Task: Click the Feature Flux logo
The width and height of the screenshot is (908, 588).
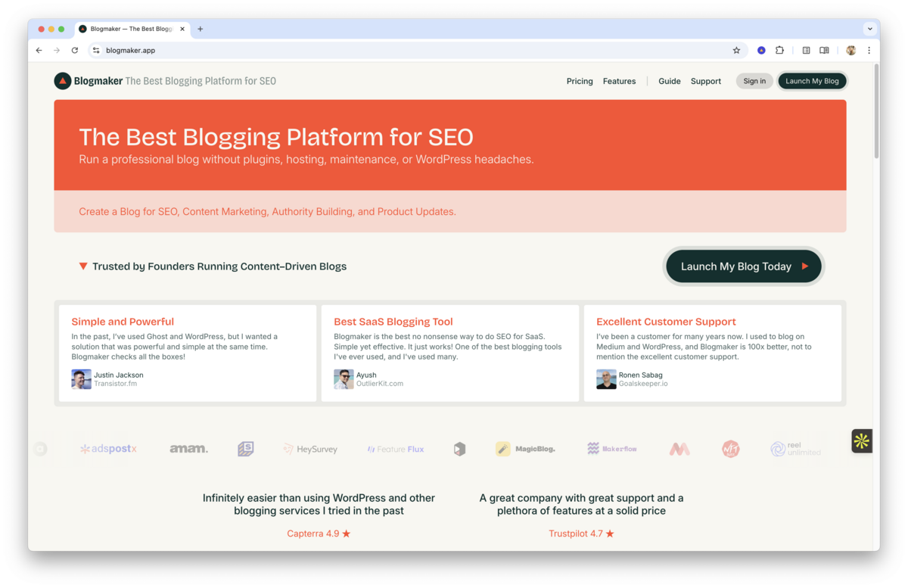Action: 395,448
